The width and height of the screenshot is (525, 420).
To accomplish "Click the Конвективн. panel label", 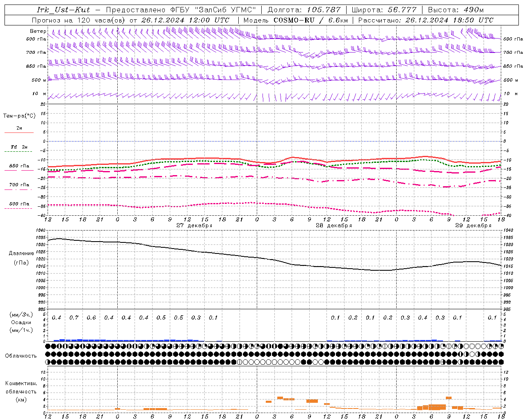I will (21, 383).
